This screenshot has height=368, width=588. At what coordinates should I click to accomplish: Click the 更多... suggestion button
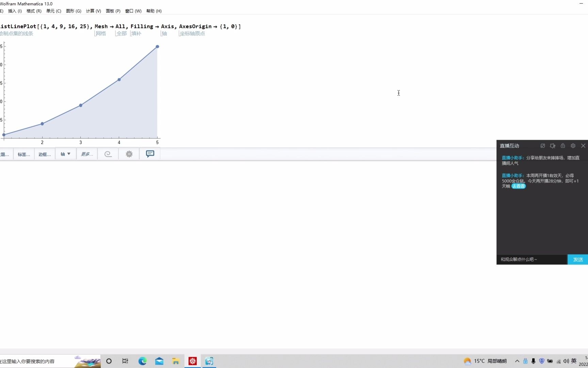pos(87,154)
